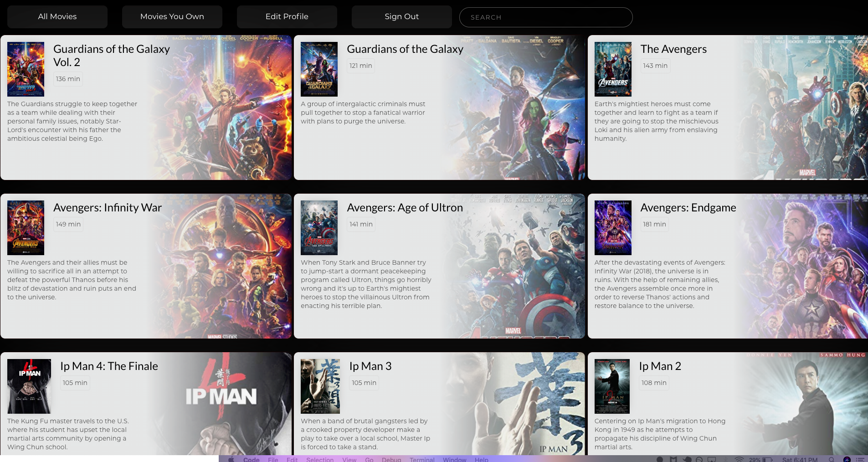Viewport: 868px width, 462px height.
Task: Click Ip Man 4's 105 min badge
Action: point(75,383)
